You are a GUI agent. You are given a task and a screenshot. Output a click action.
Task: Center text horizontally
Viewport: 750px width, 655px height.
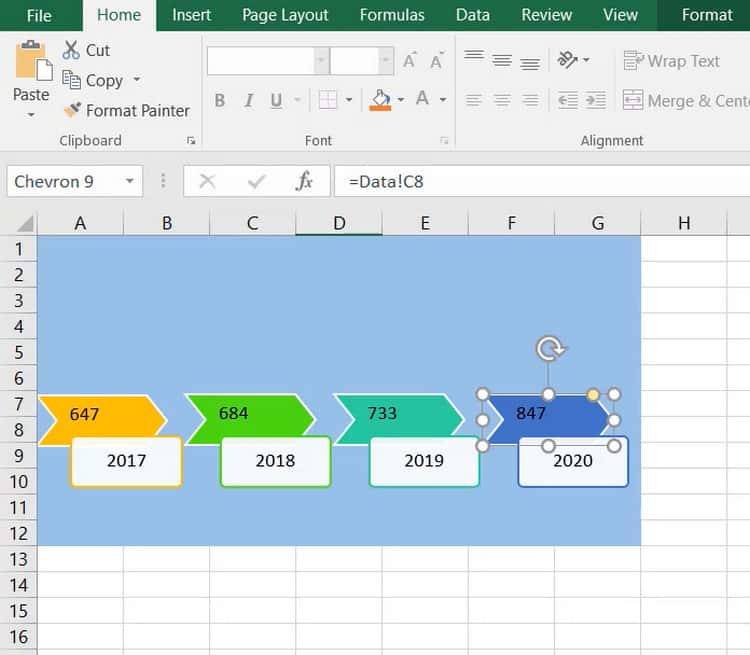(502, 100)
